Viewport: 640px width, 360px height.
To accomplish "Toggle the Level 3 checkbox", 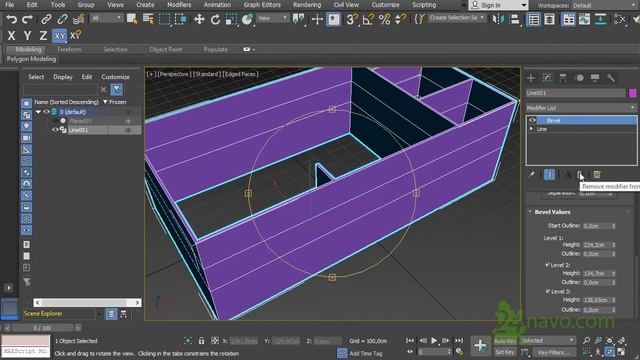I will tap(547, 291).
